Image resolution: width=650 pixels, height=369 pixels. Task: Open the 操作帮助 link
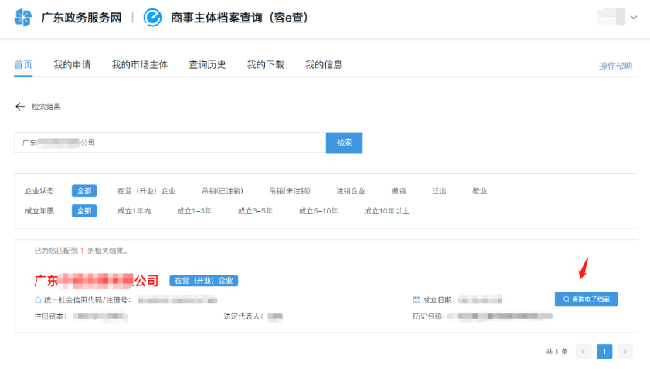click(x=616, y=66)
